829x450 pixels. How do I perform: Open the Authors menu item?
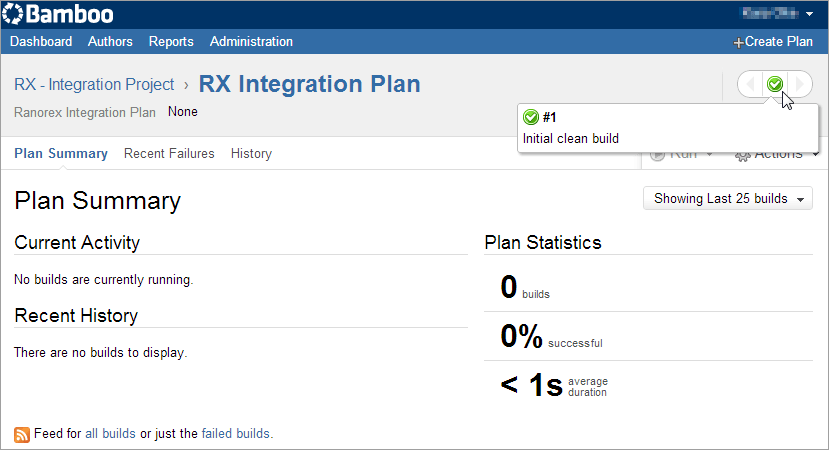coord(110,42)
